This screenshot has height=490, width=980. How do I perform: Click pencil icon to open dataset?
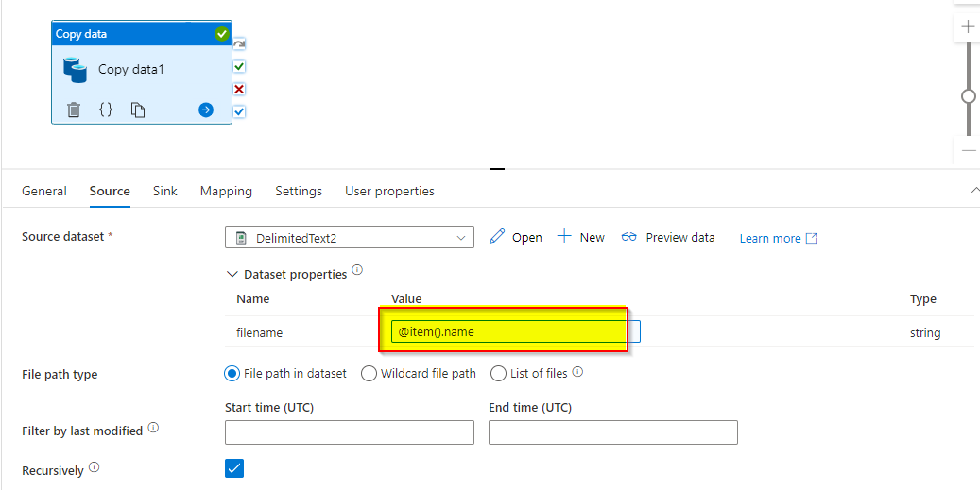(x=497, y=237)
